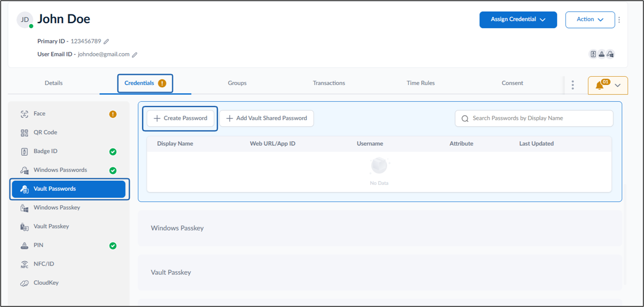Click the notification bell icon

pos(600,85)
